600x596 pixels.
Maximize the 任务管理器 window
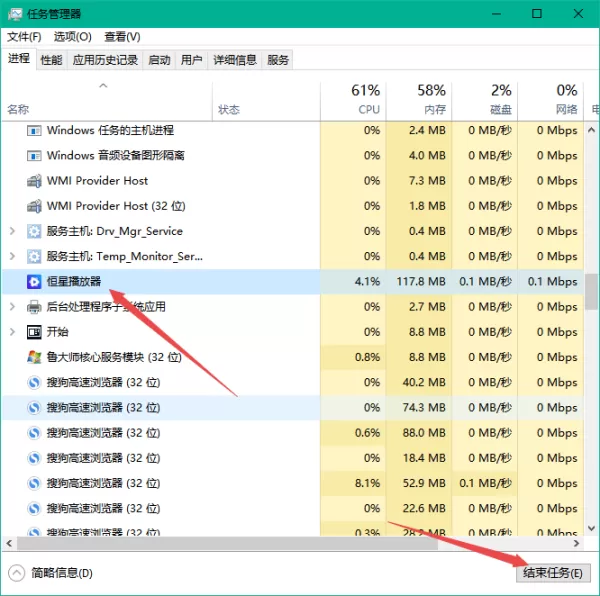tap(537, 14)
